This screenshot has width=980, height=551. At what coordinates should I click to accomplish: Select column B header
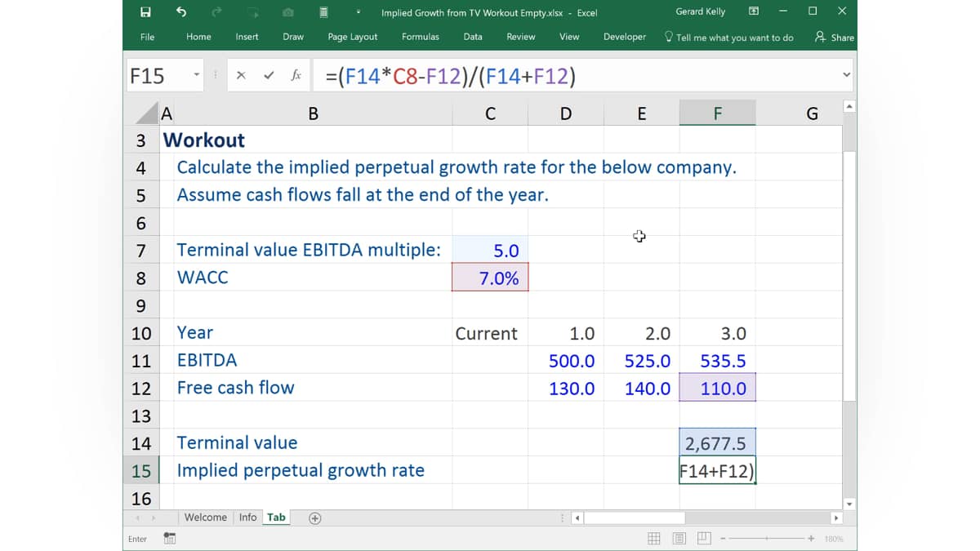(x=314, y=113)
